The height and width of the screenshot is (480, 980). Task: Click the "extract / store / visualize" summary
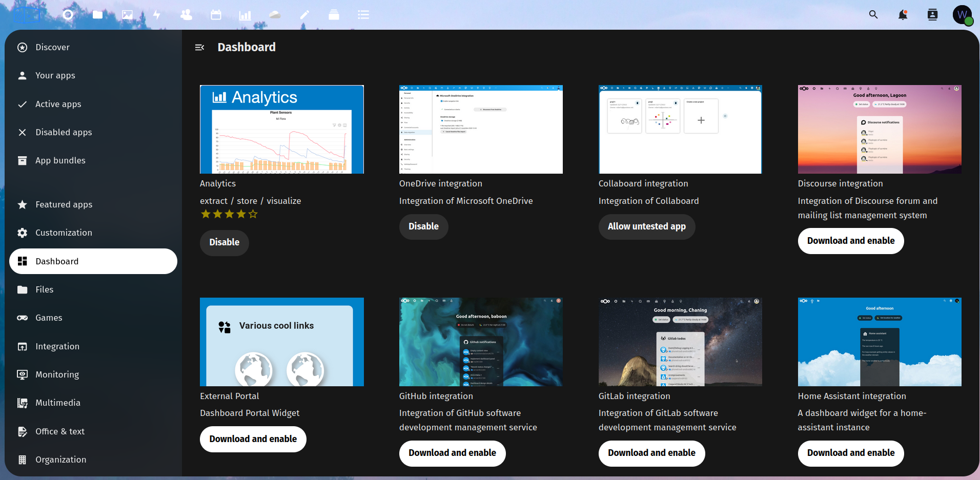251,201
